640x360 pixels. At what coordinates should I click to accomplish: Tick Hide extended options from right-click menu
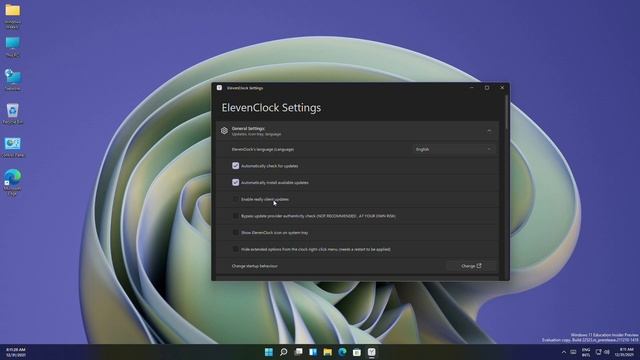click(236, 249)
